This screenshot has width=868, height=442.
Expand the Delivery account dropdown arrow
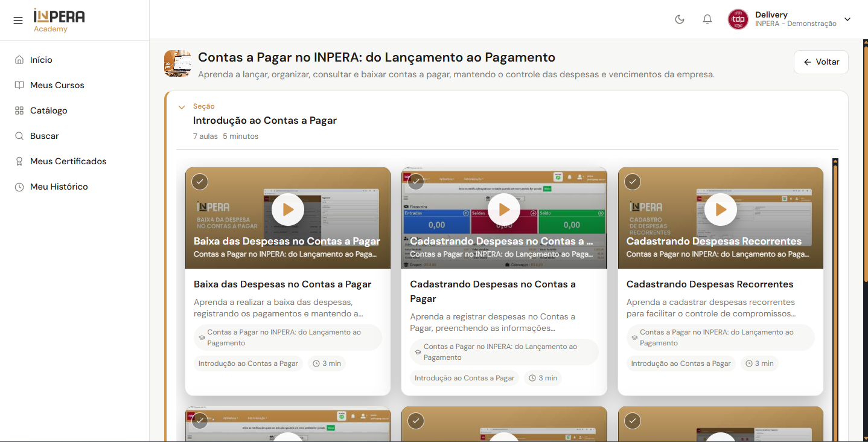tap(847, 19)
